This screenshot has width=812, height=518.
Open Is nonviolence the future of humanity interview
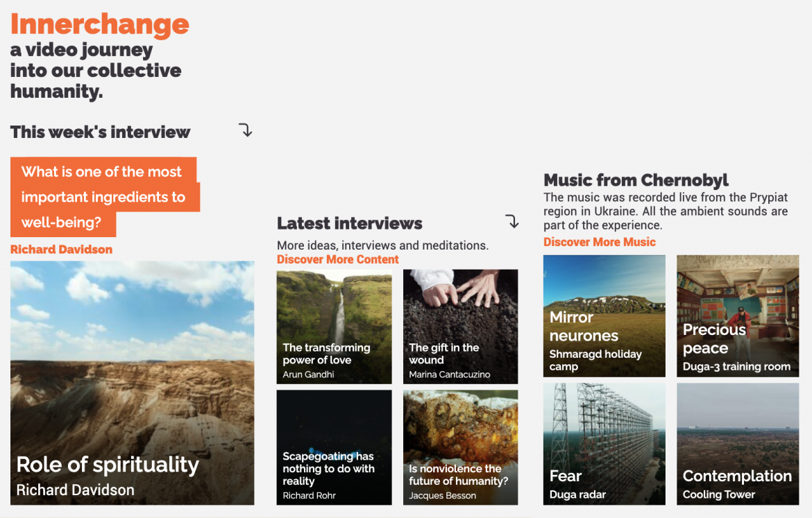coord(460,447)
